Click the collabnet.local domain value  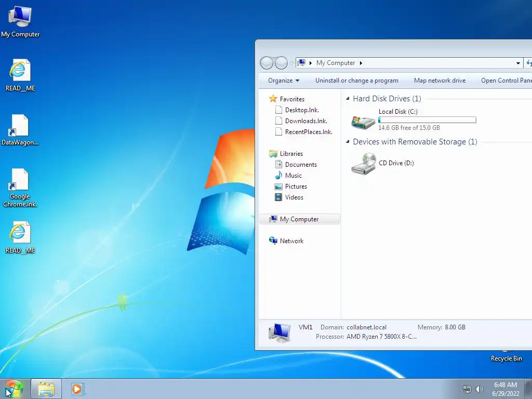coord(366,327)
